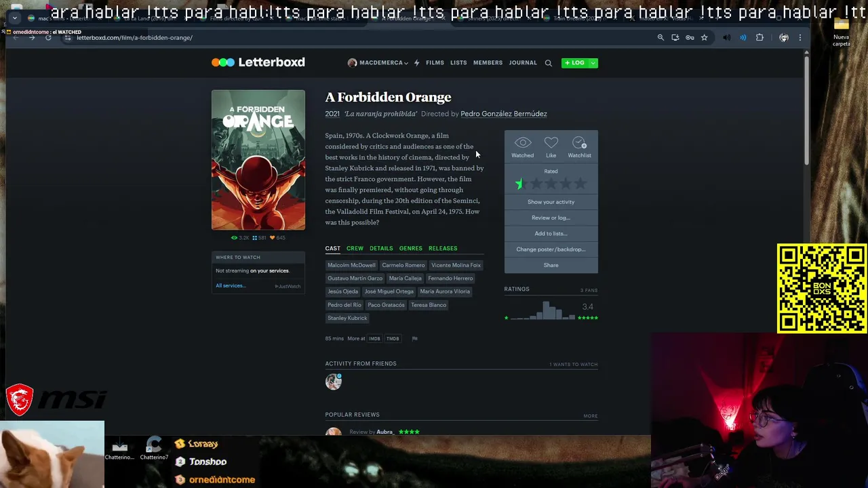The height and width of the screenshot is (488, 868).
Task: Open the tab search dropdown arrow
Action: [x=15, y=18]
